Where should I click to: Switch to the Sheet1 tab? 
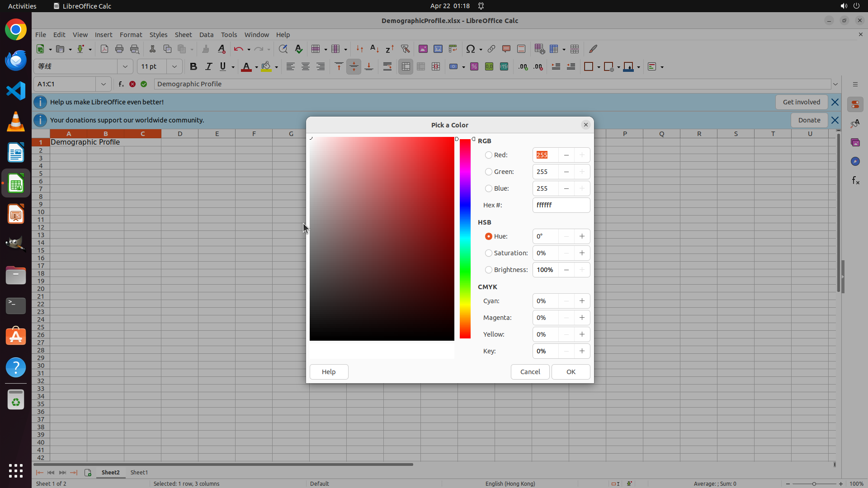(139, 472)
